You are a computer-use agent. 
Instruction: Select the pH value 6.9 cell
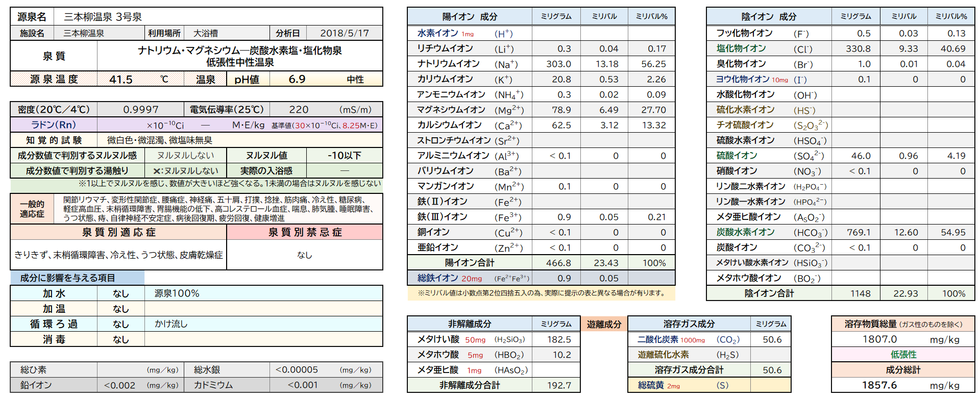(297, 79)
